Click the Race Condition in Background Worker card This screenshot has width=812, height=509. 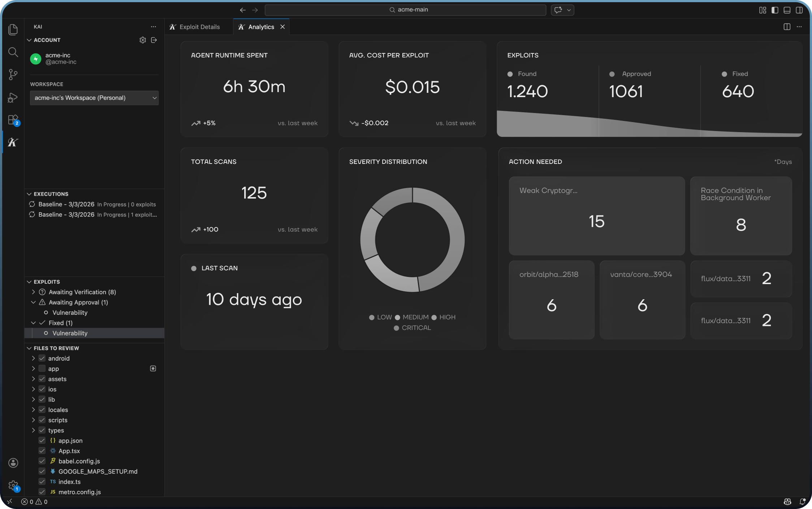tap(740, 216)
